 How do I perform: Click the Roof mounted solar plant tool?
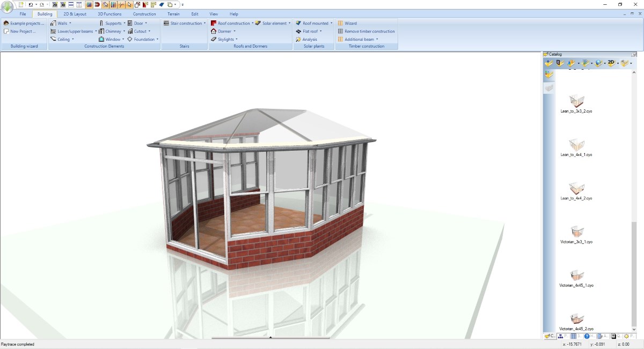[313, 23]
